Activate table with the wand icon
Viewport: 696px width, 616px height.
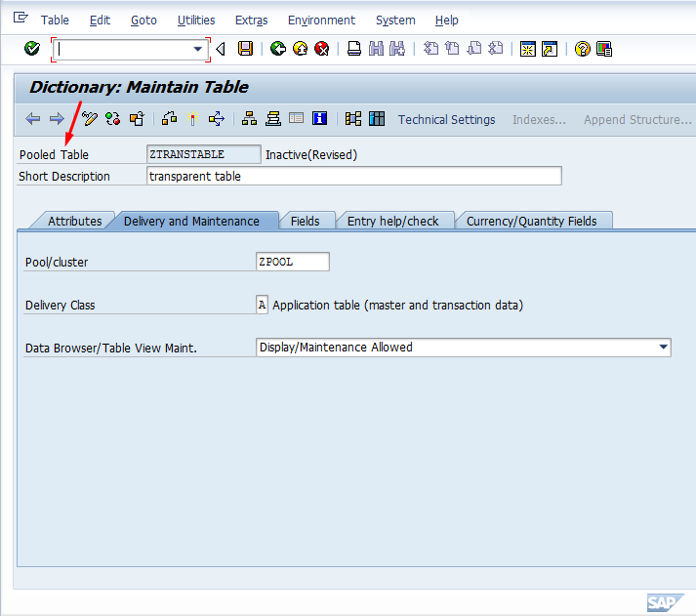[x=192, y=118]
